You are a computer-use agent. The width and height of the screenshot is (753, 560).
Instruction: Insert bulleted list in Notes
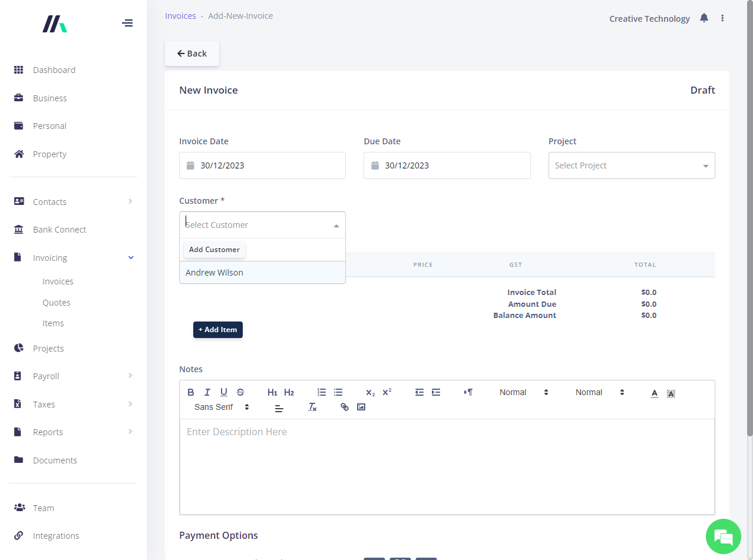click(338, 392)
